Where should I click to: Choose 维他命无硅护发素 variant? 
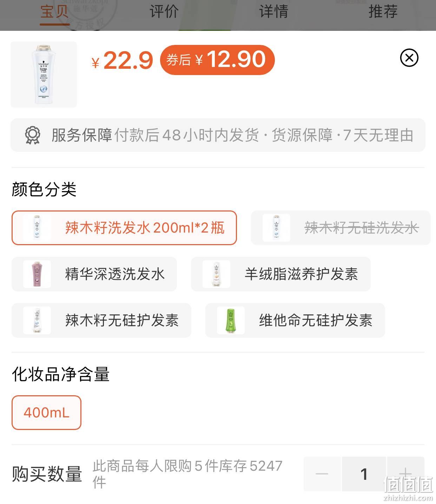(295, 320)
